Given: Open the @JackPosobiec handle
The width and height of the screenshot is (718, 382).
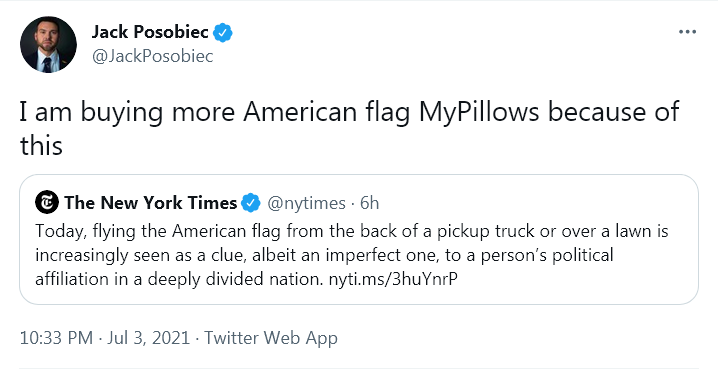Looking at the screenshot, I should coord(152,56).
